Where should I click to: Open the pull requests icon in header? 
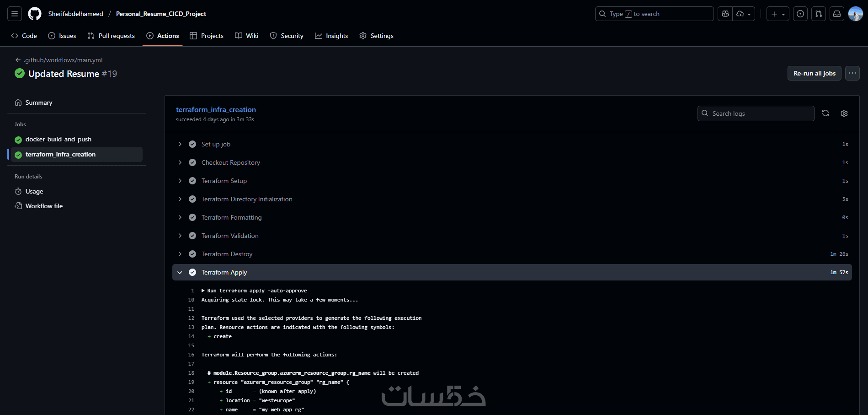tap(819, 14)
